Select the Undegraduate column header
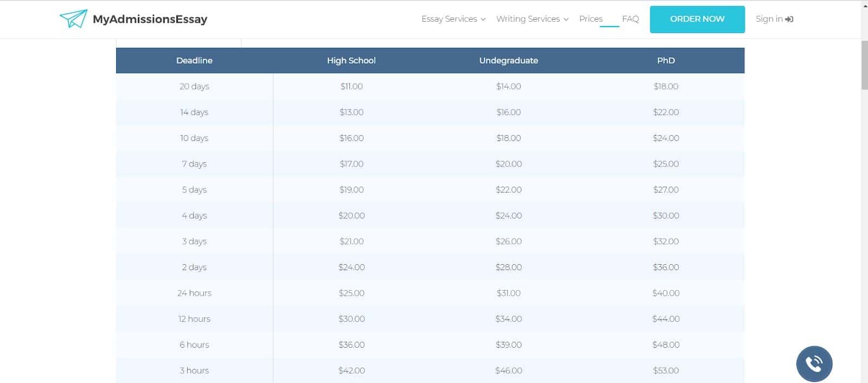The width and height of the screenshot is (868, 383). click(x=508, y=60)
